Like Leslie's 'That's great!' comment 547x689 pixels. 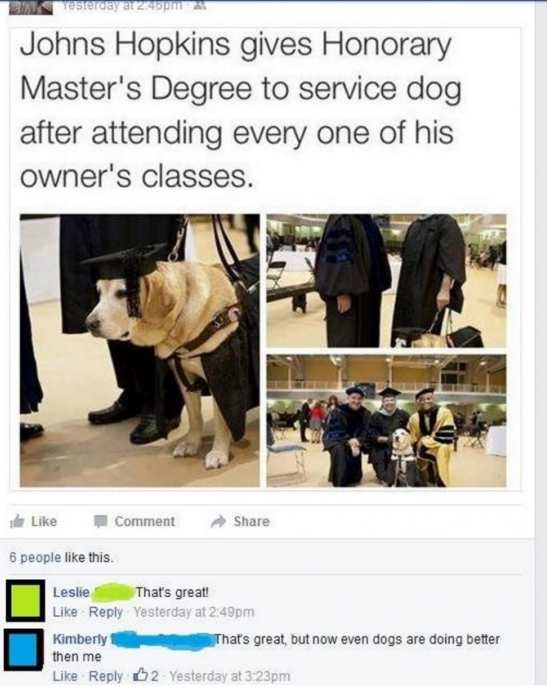(65, 611)
